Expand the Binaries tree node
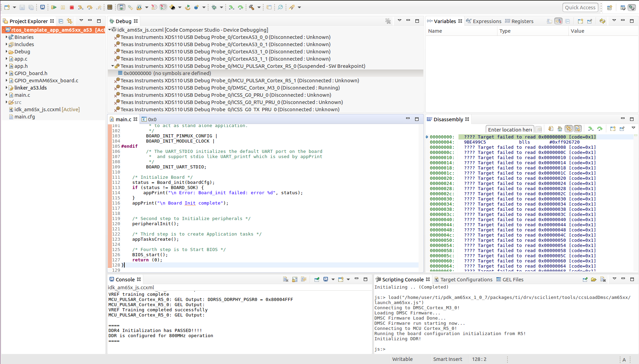The width and height of the screenshot is (639, 364). 7,37
